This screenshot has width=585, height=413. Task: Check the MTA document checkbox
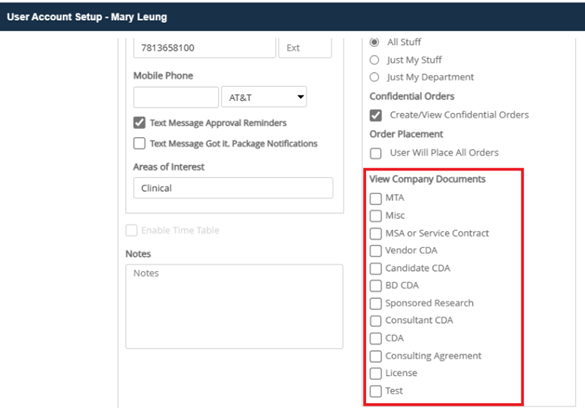[376, 198]
